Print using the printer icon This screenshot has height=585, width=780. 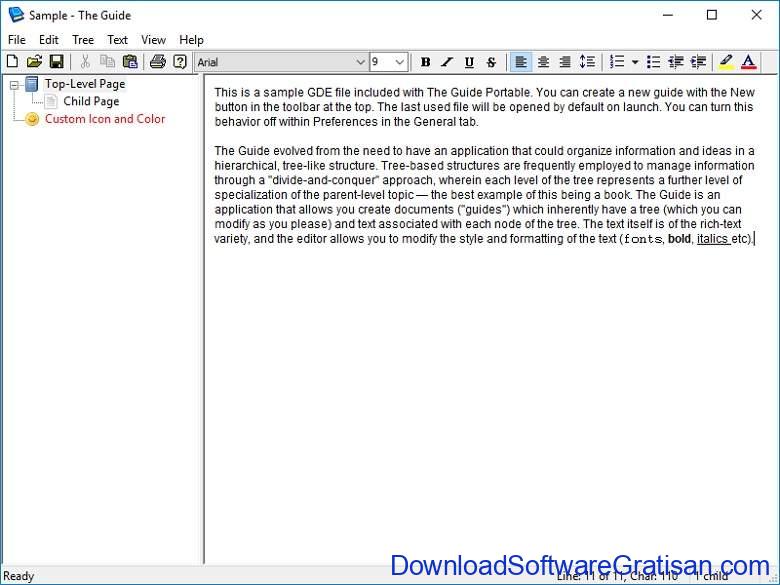[158, 62]
